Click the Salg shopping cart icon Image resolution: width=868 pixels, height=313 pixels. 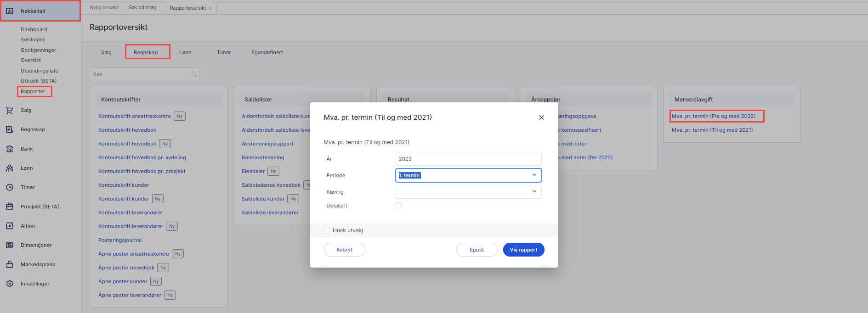(9, 110)
